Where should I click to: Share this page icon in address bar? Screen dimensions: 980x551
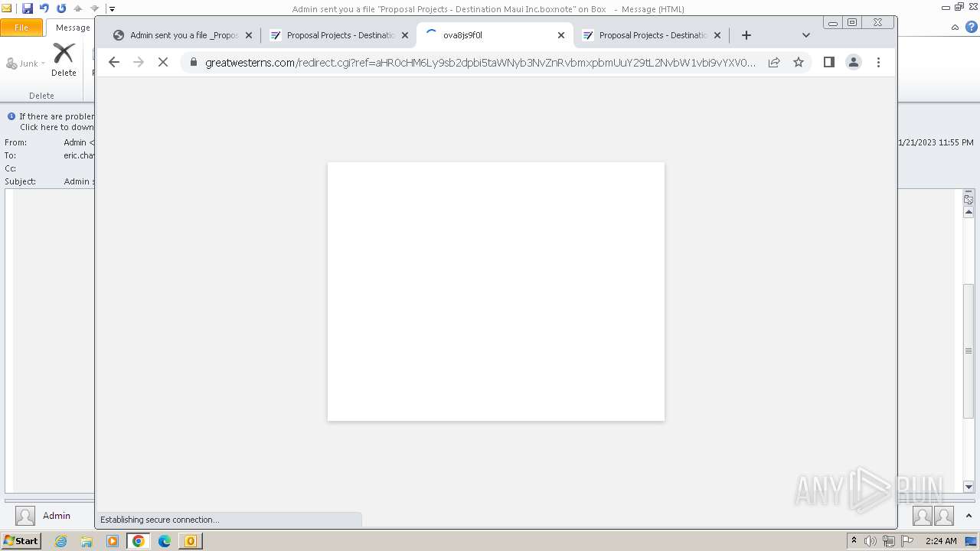click(774, 63)
